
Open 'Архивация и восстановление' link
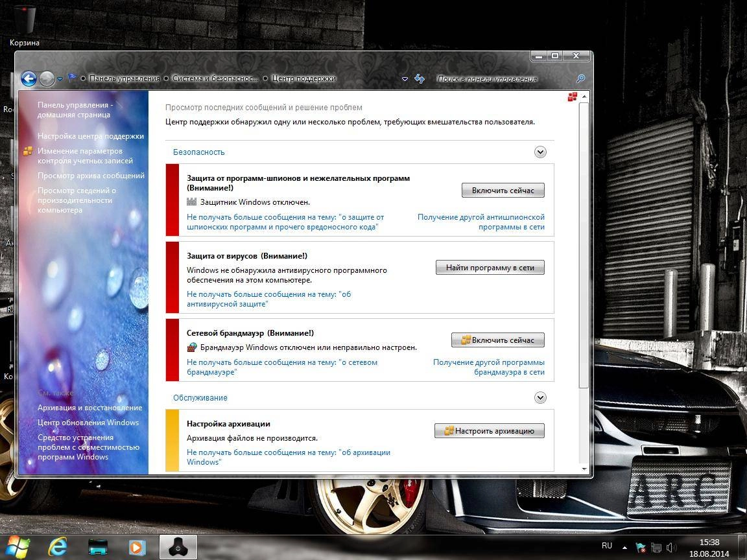pyautogui.click(x=89, y=408)
